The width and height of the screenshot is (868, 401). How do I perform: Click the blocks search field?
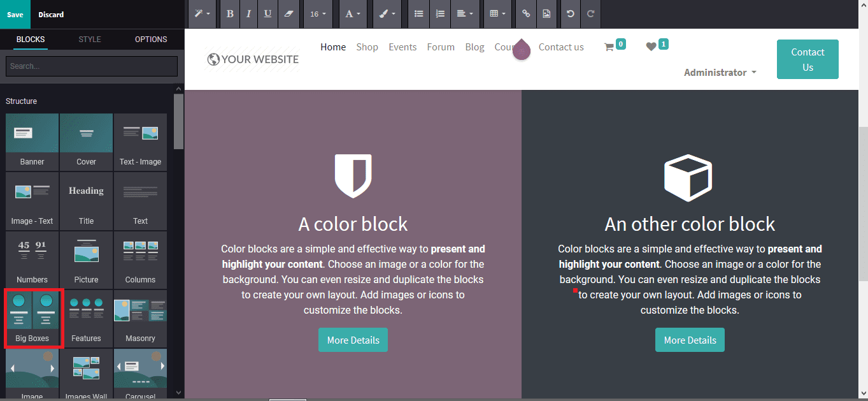91,66
